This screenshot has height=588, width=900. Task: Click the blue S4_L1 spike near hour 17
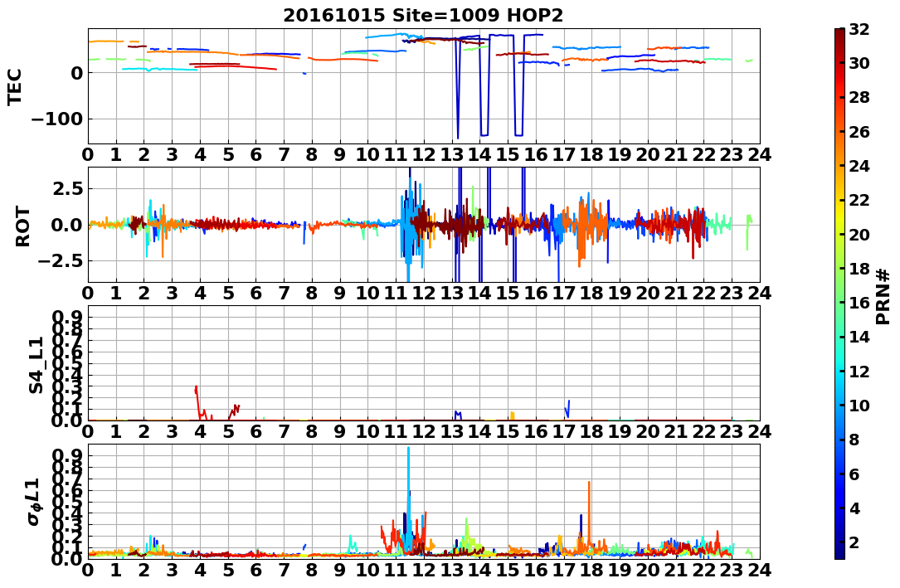pos(567,409)
